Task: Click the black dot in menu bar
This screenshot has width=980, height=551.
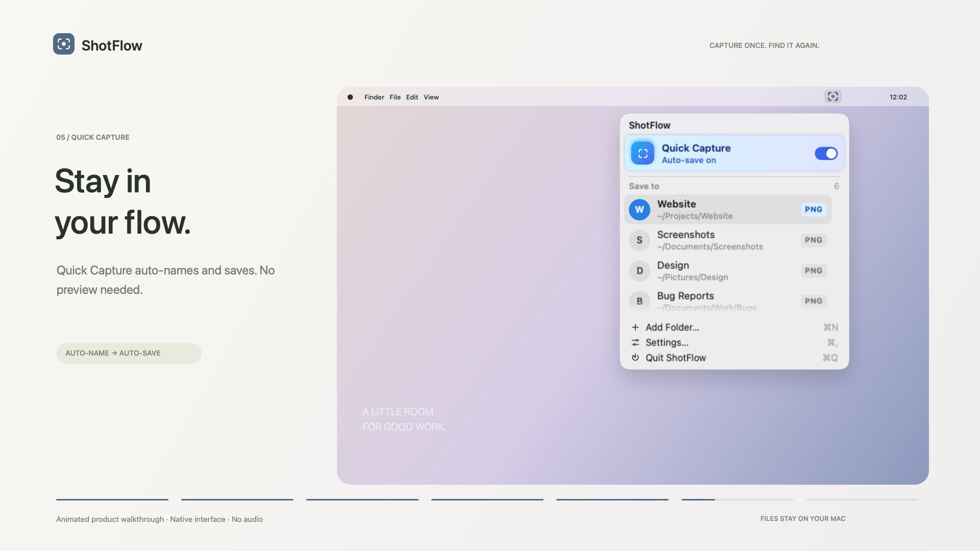Action: [350, 97]
